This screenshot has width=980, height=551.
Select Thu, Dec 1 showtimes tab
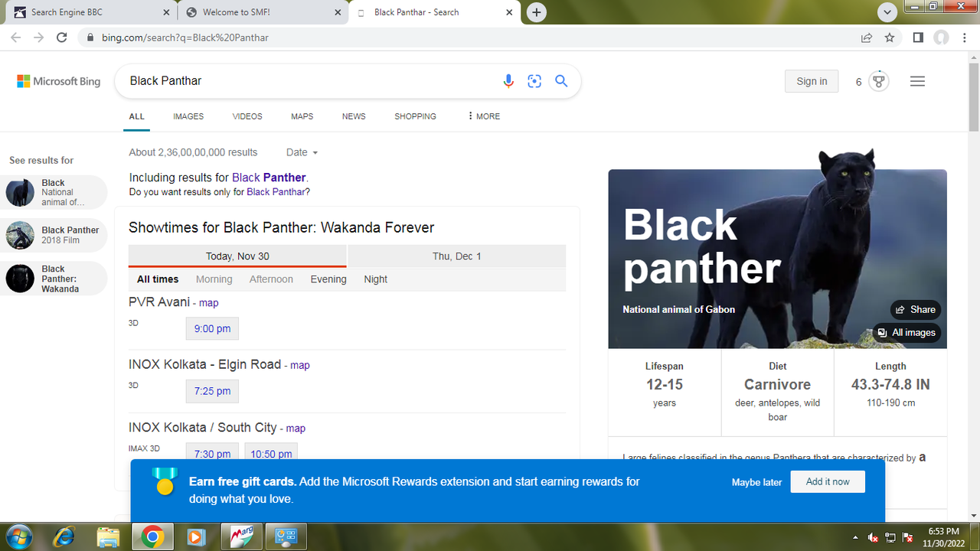pyautogui.click(x=457, y=256)
